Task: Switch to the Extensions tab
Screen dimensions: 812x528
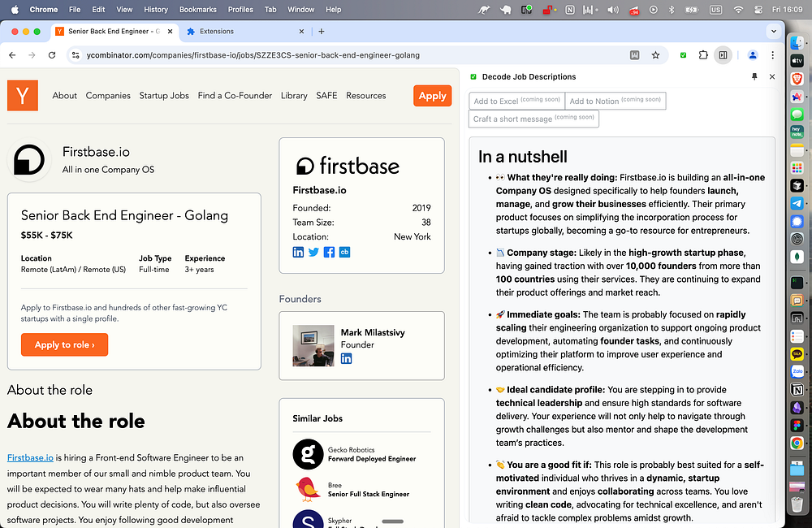Action: [244, 31]
